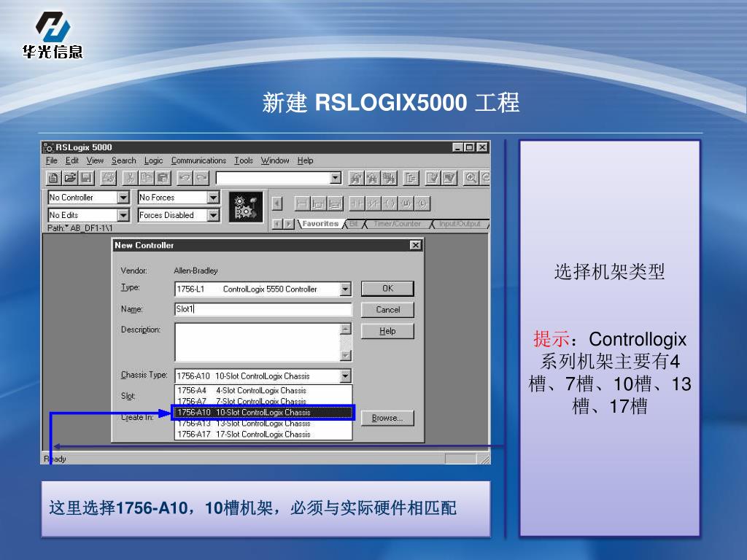Insert a new Rung element
Image resolution: width=747 pixels, height=560 pixels.
301,204
